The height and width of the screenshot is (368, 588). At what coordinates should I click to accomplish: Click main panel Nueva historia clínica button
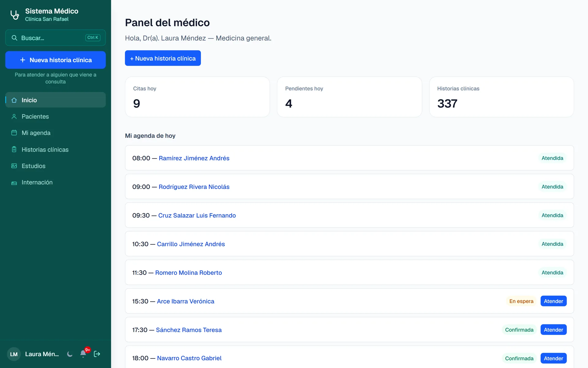click(163, 58)
